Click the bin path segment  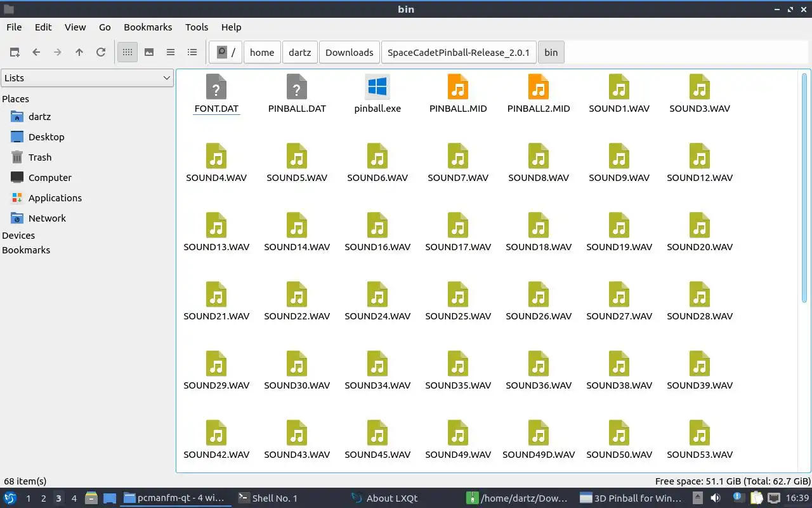pos(551,53)
